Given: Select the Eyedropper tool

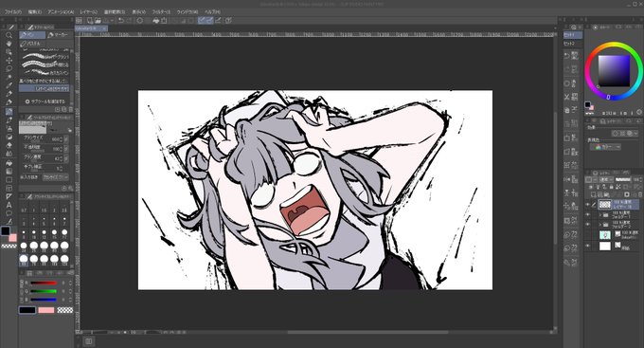Looking at the screenshot, I should (9, 85).
